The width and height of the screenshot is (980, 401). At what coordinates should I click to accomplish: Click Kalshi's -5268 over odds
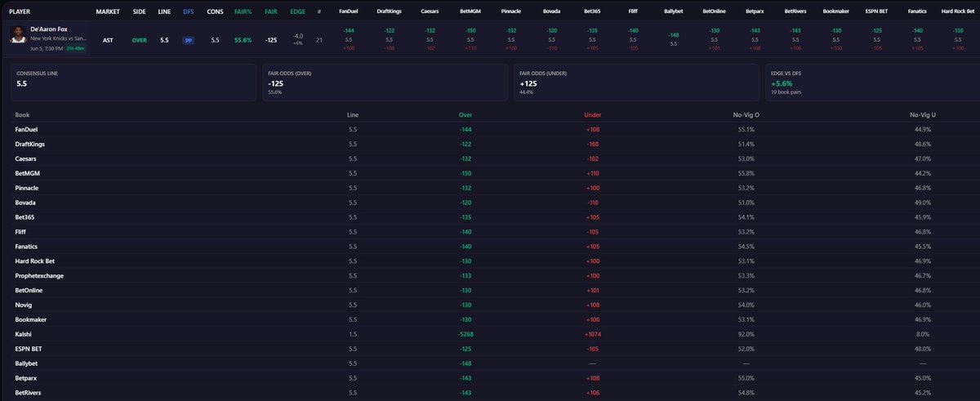[467, 333]
